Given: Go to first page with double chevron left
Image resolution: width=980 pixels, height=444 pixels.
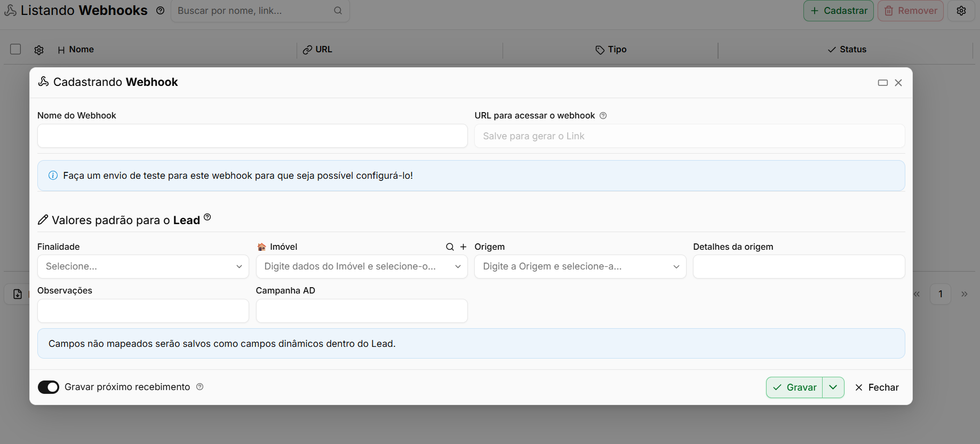Looking at the screenshot, I should pos(917,294).
